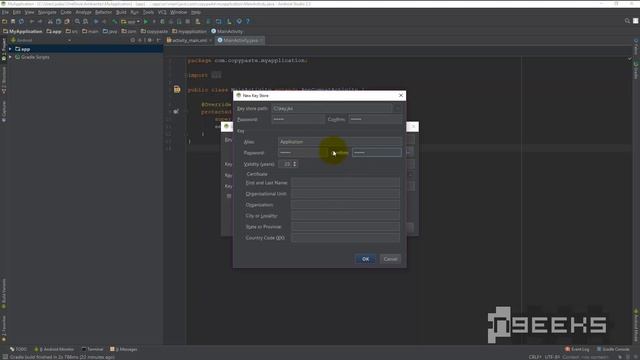This screenshot has height=360, width=640.
Task: Click the project panel settings gear icon
Action: pos(150,40)
